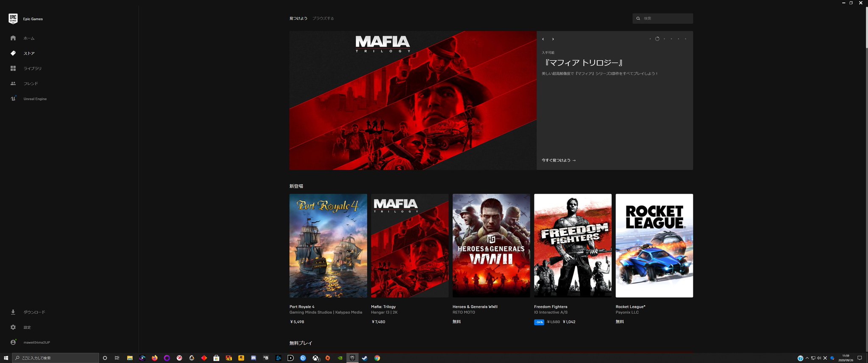Click the blue help question mark tray icon
Viewport: 868px width, 363px height.
point(800,358)
